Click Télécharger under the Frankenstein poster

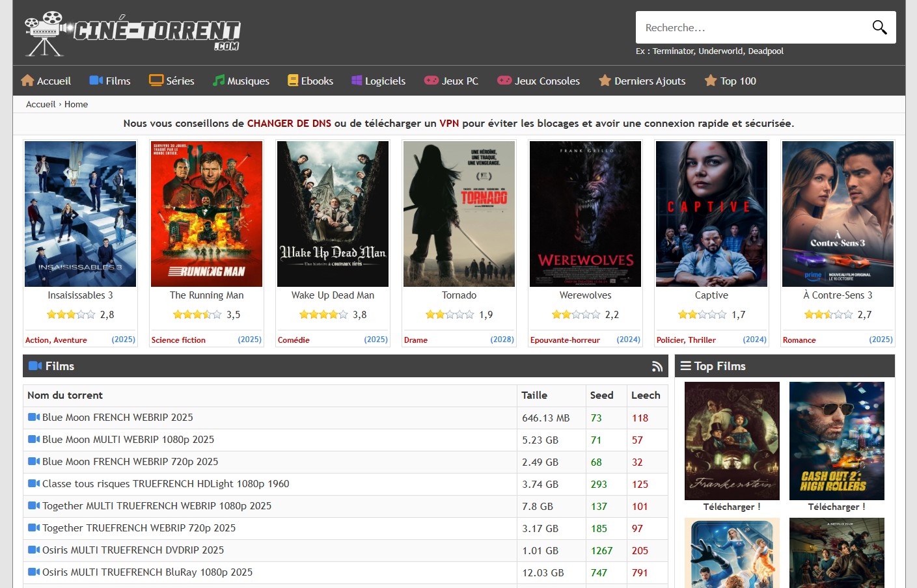(732, 507)
